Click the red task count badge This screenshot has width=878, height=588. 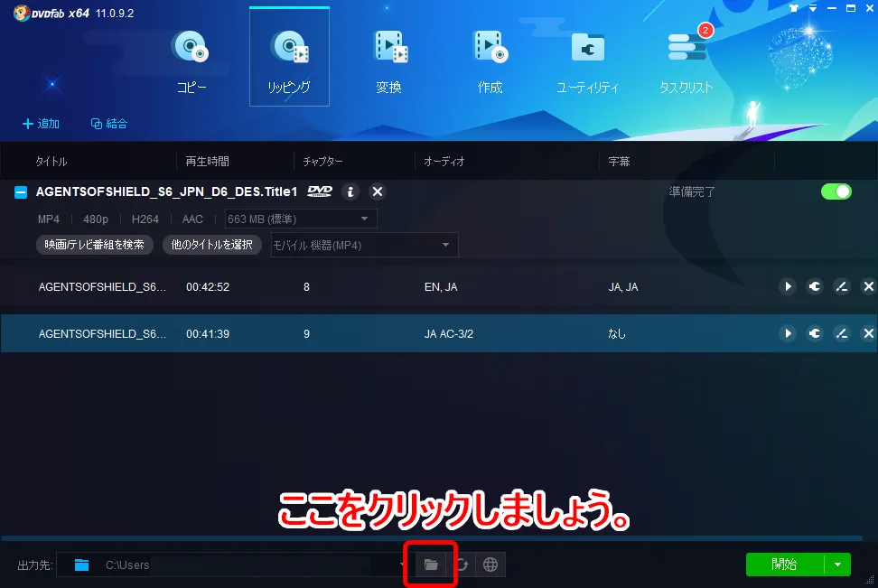(705, 30)
